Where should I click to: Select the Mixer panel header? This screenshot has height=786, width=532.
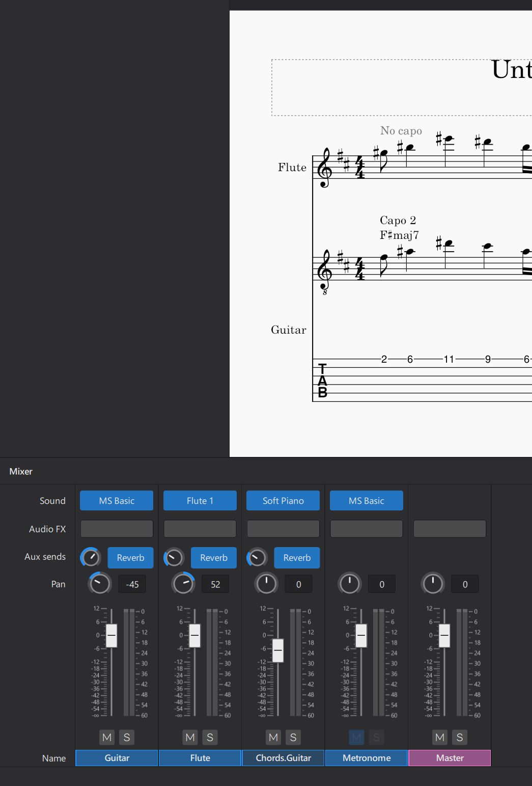(x=20, y=471)
